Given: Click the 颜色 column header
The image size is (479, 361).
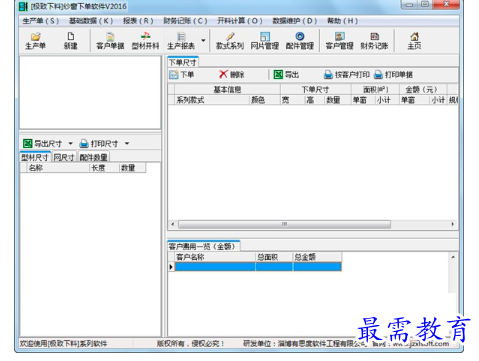Looking at the screenshot, I should (x=265, y=100).
